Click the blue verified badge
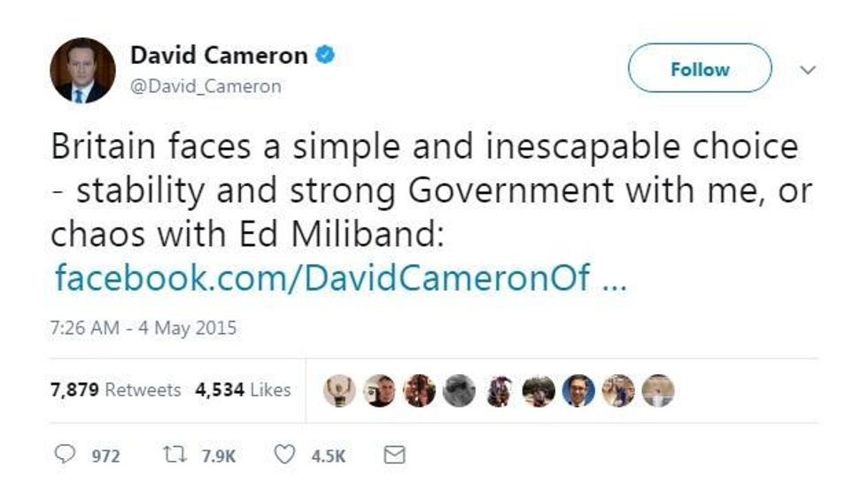868x499 pixels. click(x=325, y=56)
